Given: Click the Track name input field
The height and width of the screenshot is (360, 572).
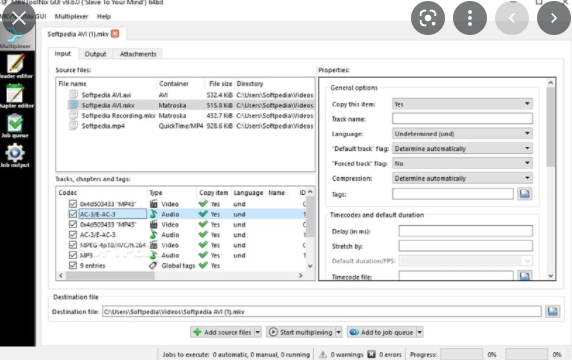Looking at the screenshot, I should tap(462, 119).
